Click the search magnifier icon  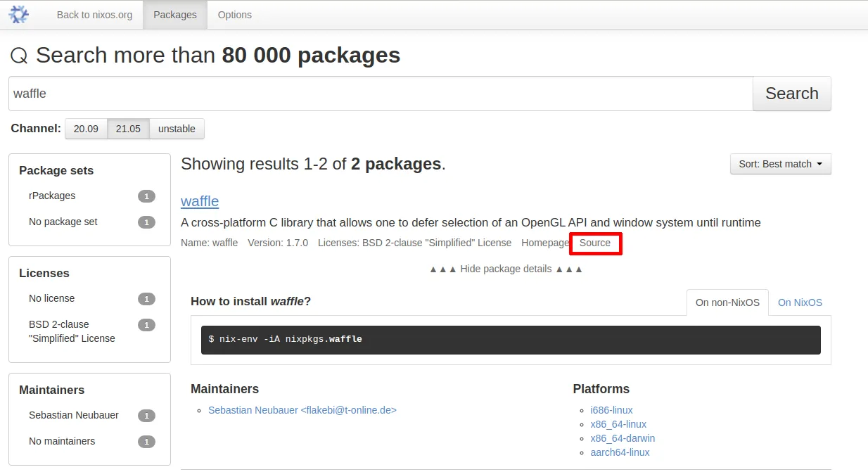(x=18, y=55)
